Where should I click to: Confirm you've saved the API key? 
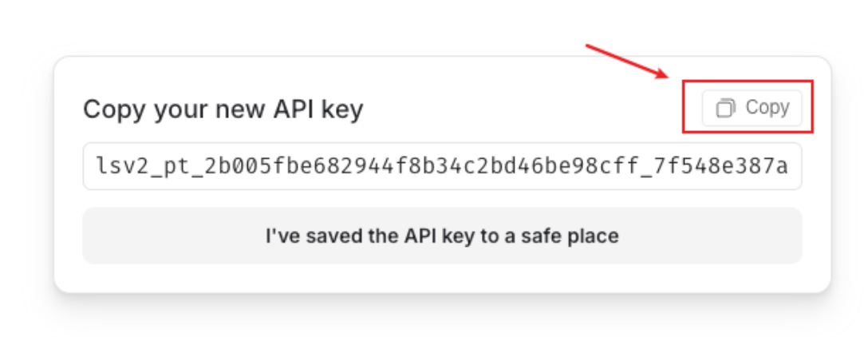point(442,236)
